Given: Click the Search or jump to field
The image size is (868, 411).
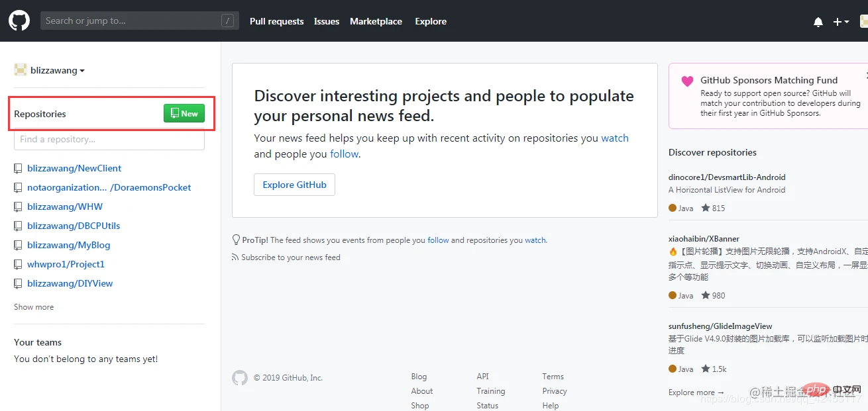Looking at the screenshot, I should [133, 21].
